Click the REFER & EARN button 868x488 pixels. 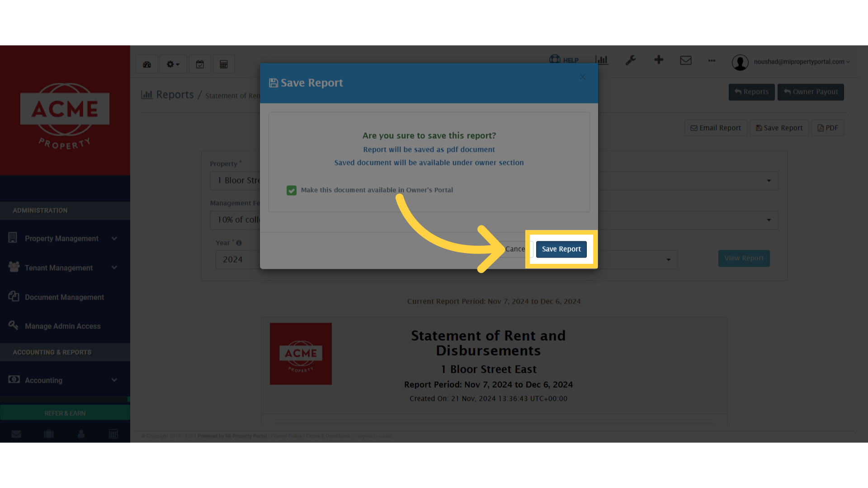click(x=65, y=413)
